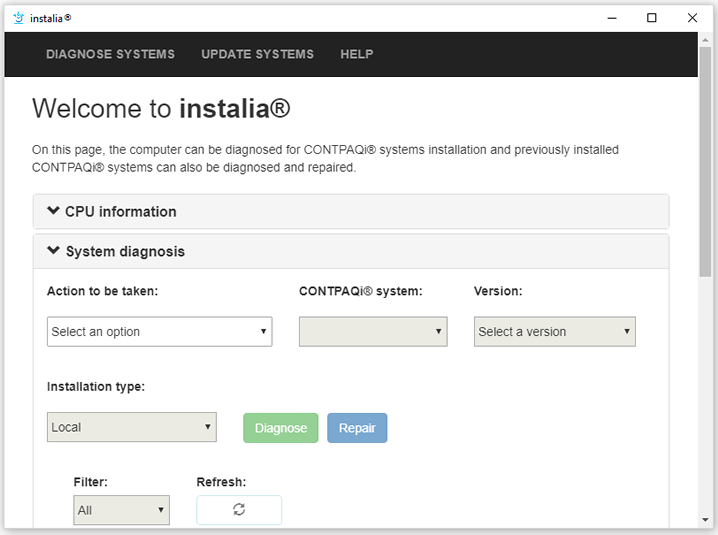Screen dimensions: 718x535
Task: Collapse the System diagnosis chevron
Action: [54, 251]
